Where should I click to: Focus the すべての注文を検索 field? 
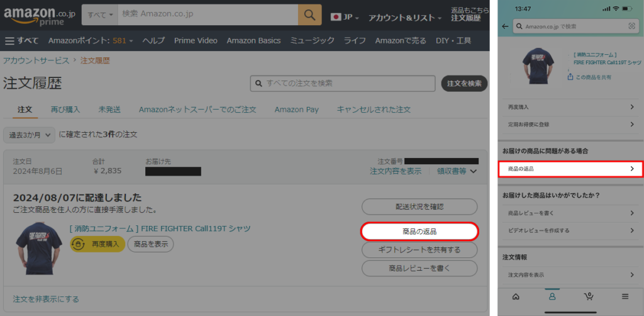343,83
